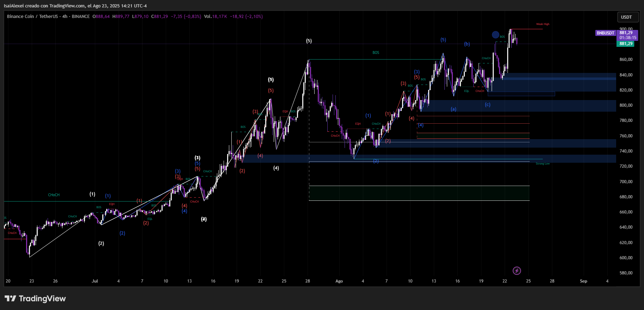The width and height of the screenshot is (644, 310).
Task: Click the 600,00 level on price scale
Action: [626, 258]
